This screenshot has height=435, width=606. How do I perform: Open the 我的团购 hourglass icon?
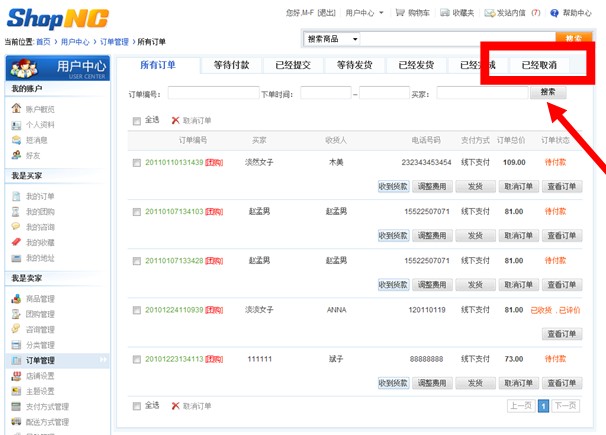pyautogui.click(x=16, y=212)
